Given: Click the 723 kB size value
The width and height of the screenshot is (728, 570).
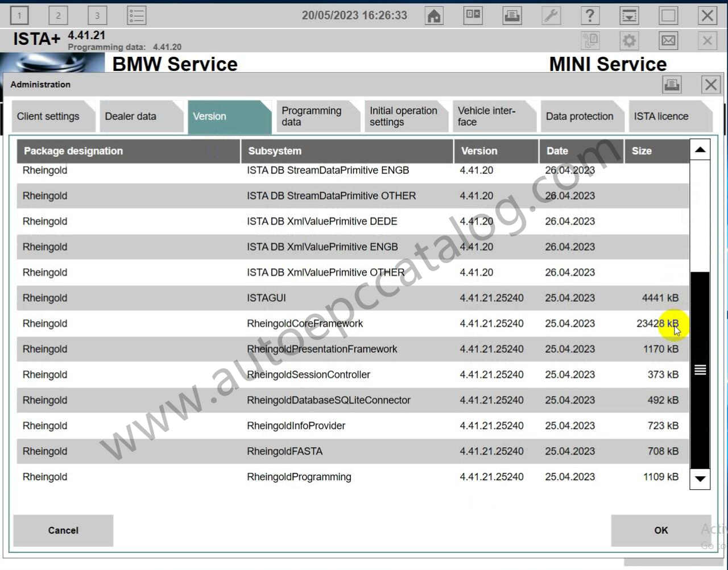Looking at the screenshot, I should (x=663, y=426).
